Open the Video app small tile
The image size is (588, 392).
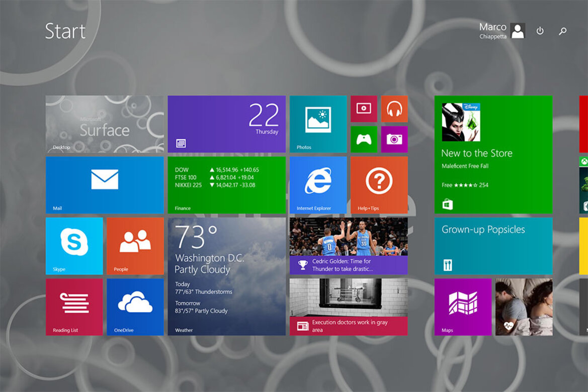364,109
